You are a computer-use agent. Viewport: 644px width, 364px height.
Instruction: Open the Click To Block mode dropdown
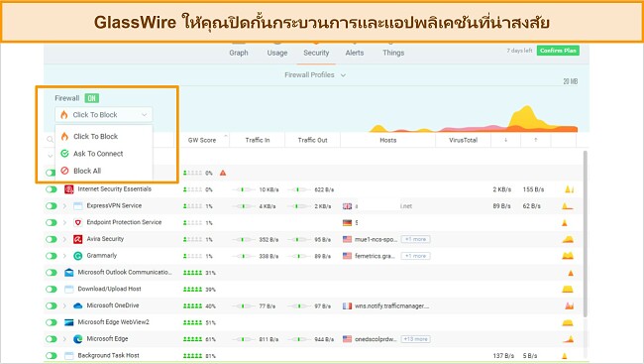tap(103, 115)
